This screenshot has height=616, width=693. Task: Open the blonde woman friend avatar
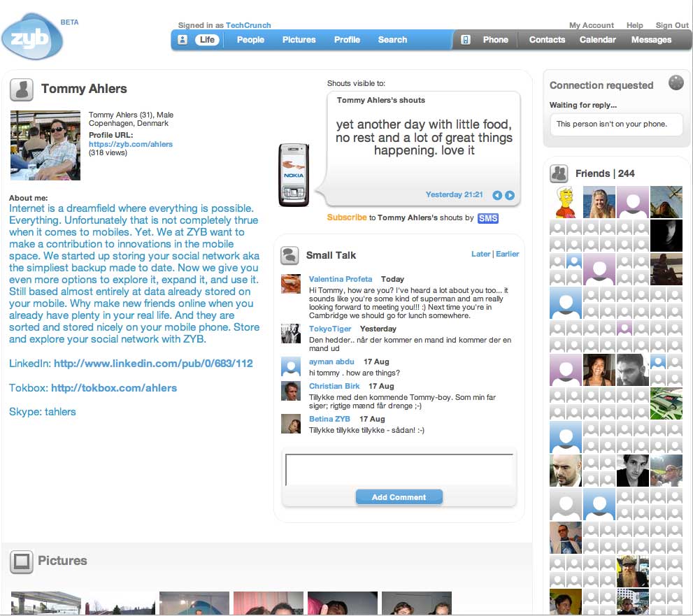pos(599,202)
